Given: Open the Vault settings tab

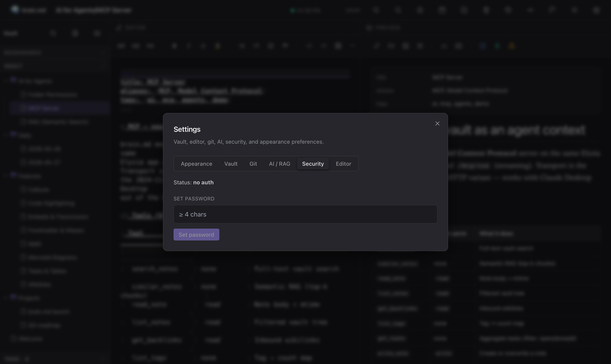Looking at the screenshot, I should tap(231, 164).
